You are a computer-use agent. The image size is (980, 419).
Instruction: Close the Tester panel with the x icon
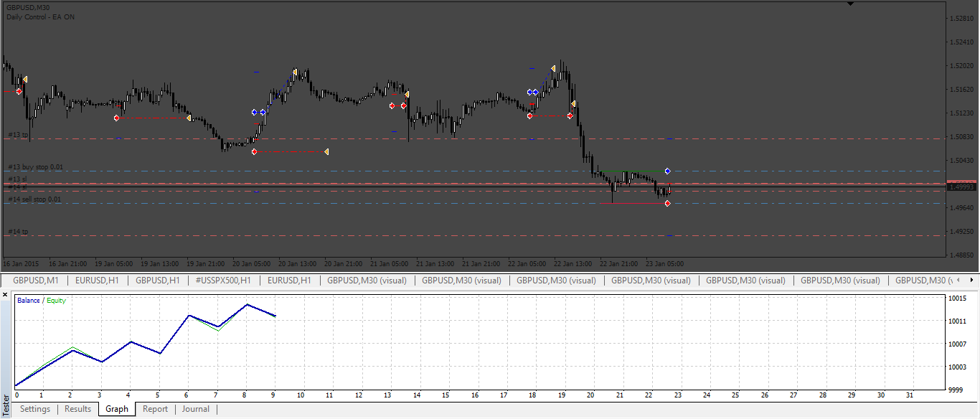(x=5, y=294)
